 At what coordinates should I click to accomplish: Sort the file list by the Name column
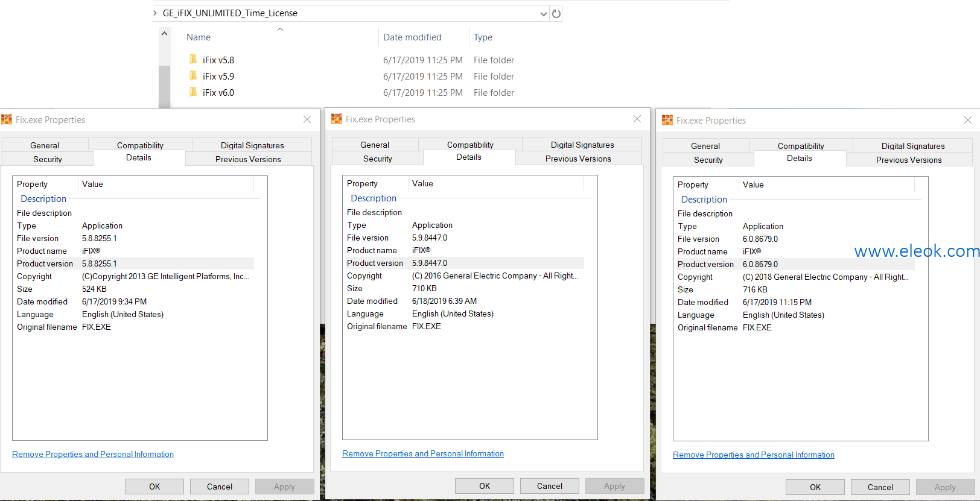click(199, 37)
